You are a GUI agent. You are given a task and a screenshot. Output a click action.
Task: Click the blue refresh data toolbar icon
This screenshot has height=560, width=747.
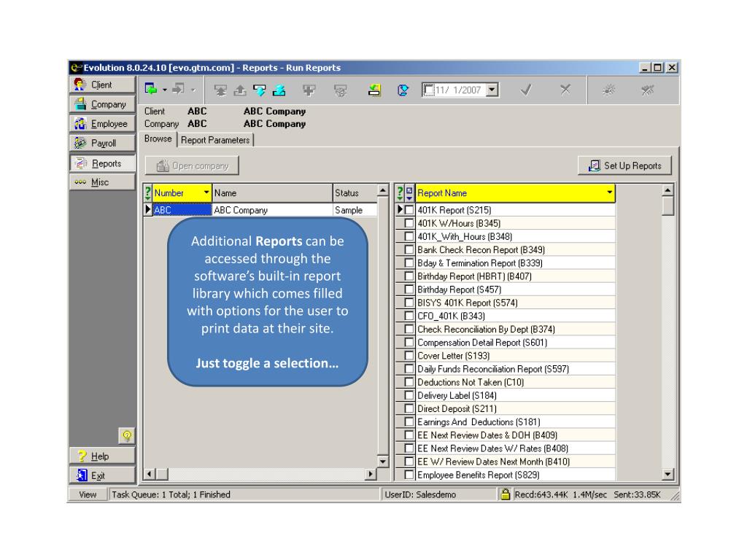pos(403,90)
